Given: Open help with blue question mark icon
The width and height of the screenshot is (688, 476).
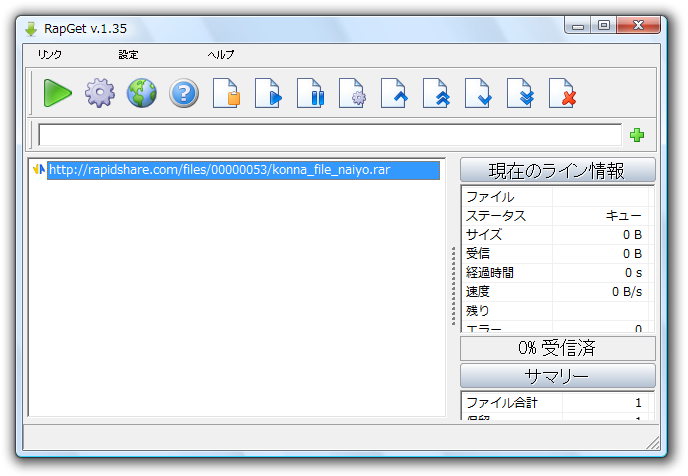Looking at the screenshot, I should point(184,93).
